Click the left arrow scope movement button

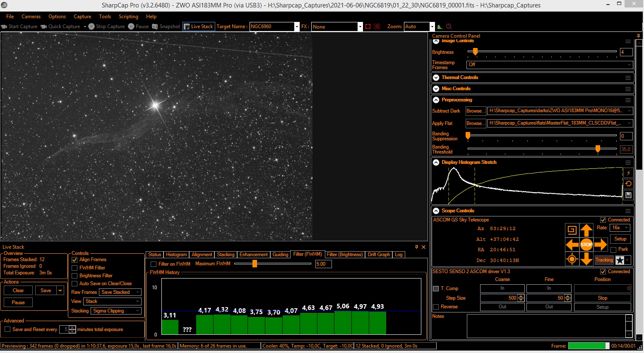(572, 245)
